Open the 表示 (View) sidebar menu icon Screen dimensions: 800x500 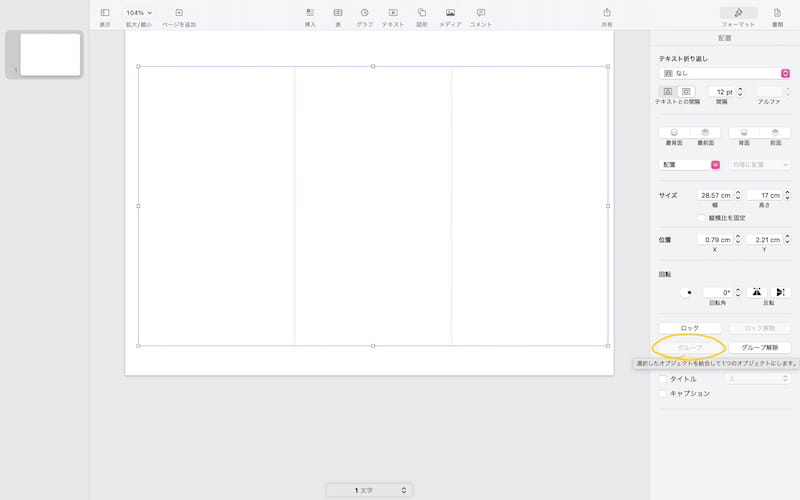[105, 13]
